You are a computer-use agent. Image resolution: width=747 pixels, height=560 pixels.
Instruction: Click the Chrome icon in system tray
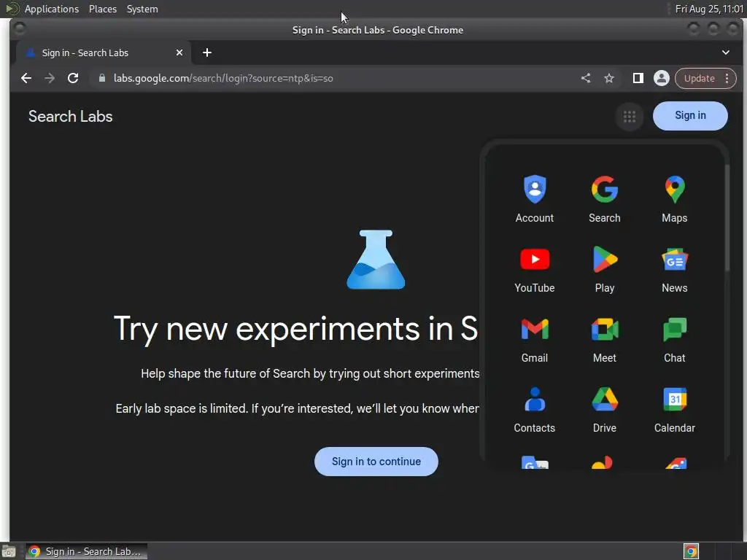pos(692,551)
